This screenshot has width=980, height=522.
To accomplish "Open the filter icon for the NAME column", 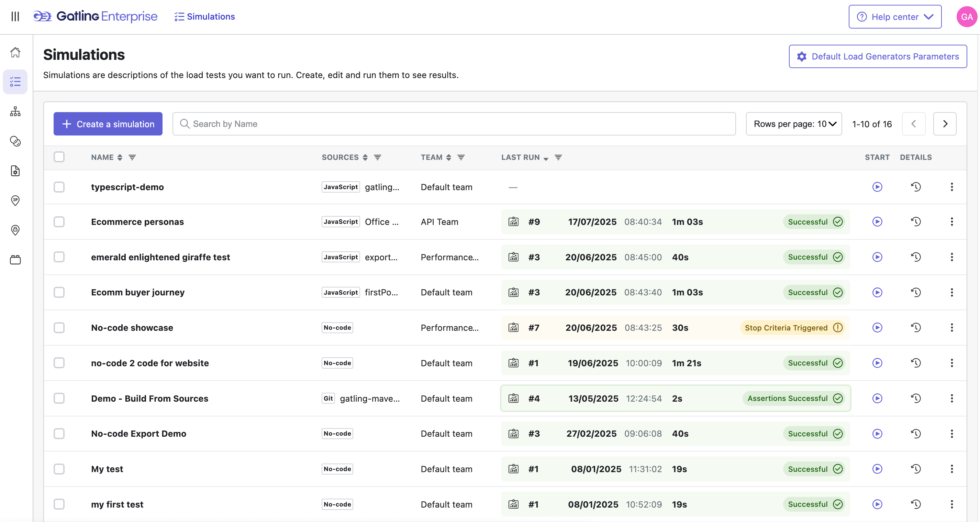I will pyautogui.click(x=132, y=157).
